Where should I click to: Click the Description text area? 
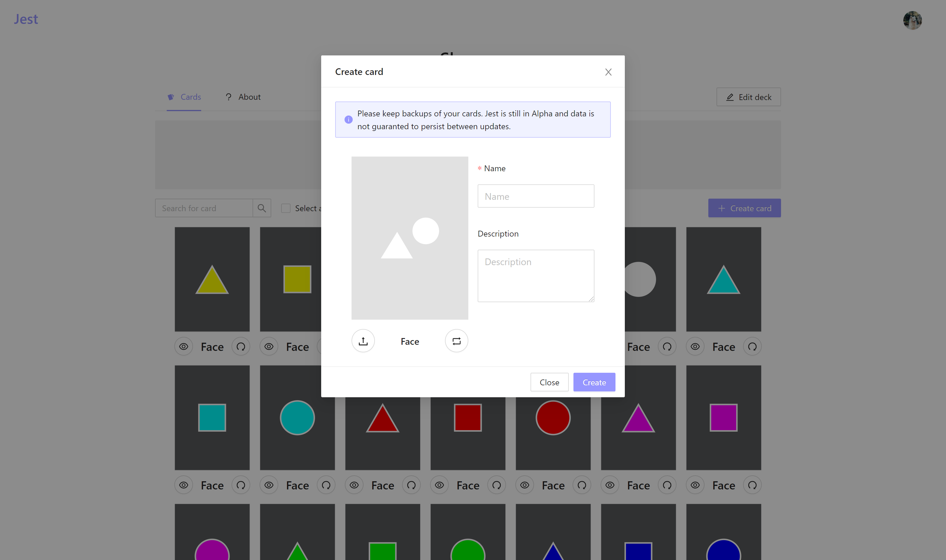pos(535,275)
